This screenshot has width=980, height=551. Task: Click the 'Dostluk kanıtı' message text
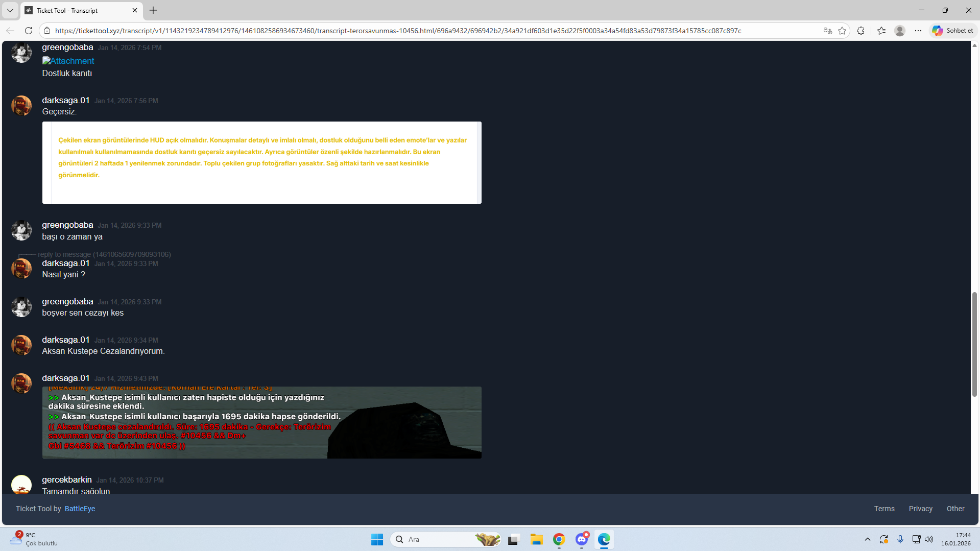pos(67,74)
